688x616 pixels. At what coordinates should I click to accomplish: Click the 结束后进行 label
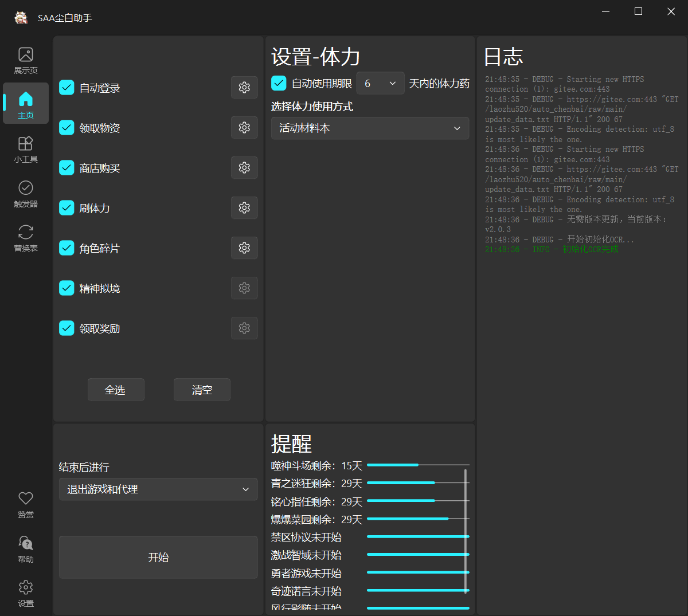point(84,468)
